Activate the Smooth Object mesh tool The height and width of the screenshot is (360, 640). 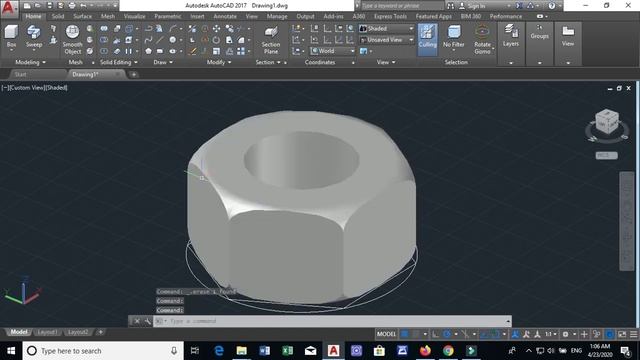click(72, 39)
